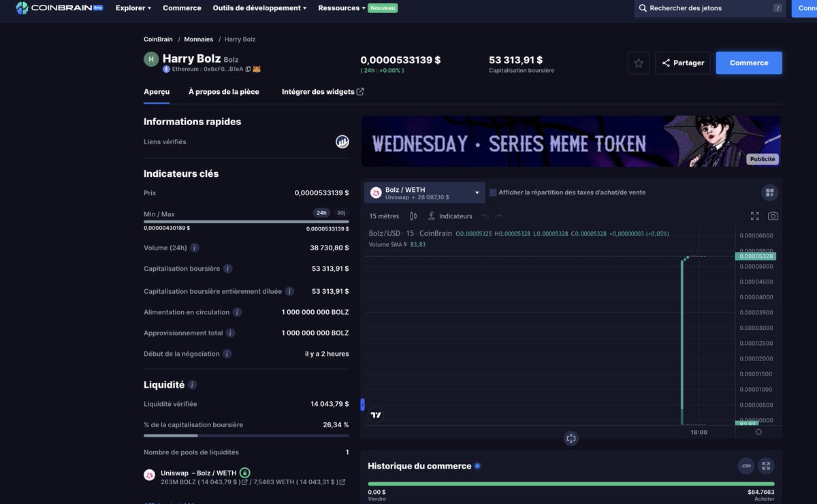817x504 pixels.
Task: Show info for Capitalisation boursière indicator
Action: 227,269
